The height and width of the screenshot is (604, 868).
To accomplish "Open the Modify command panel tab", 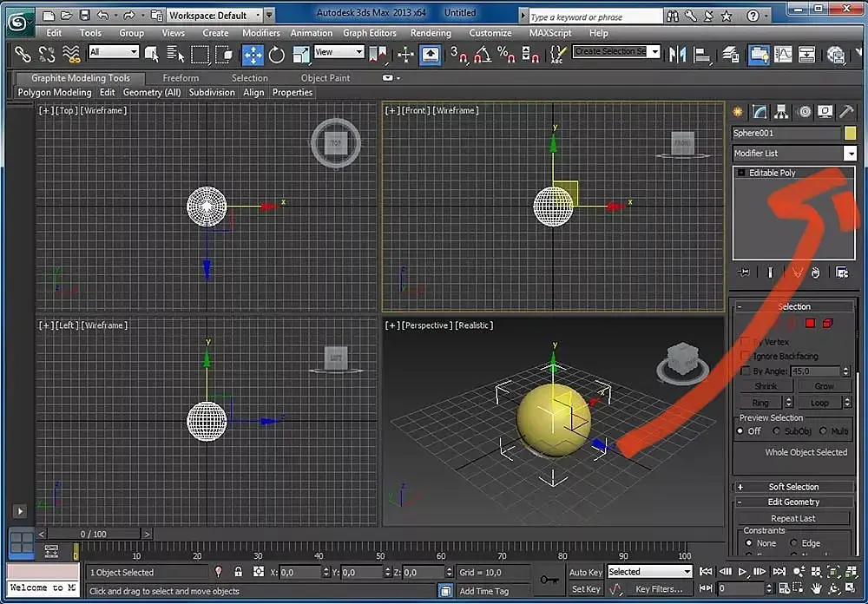I will point(760,112).
